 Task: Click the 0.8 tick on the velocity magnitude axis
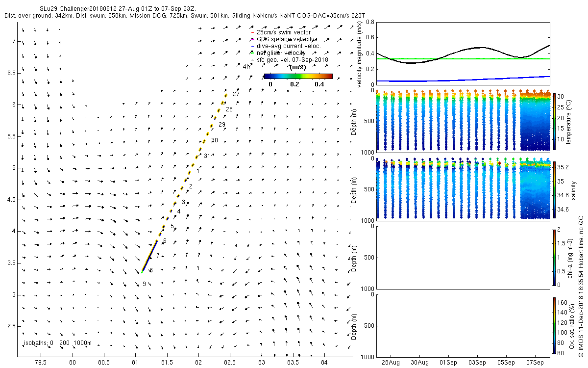[370, 22]
